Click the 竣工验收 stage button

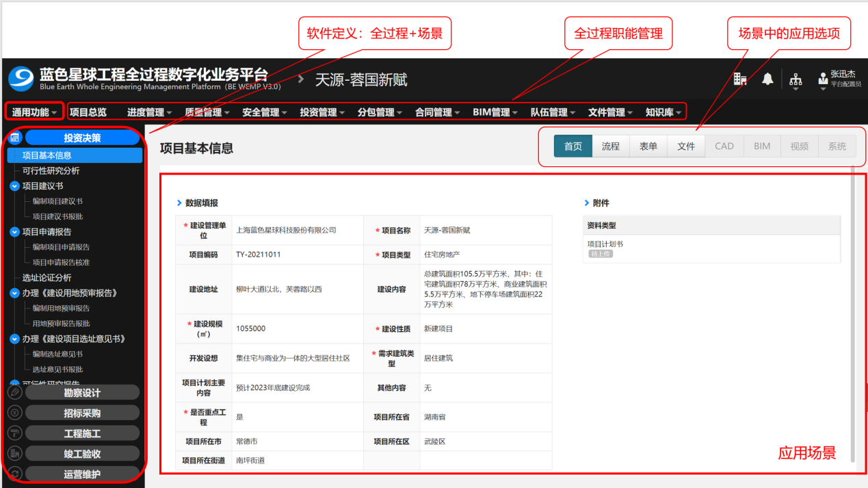point(82,454)
